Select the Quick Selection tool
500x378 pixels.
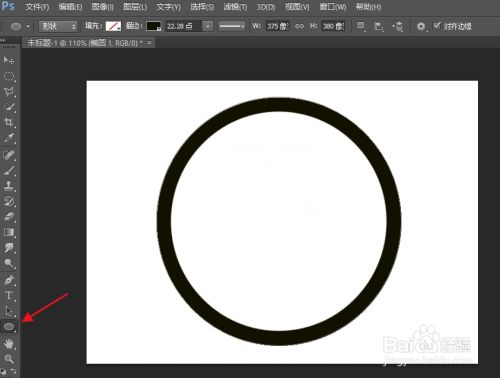(x=9, y=107)
